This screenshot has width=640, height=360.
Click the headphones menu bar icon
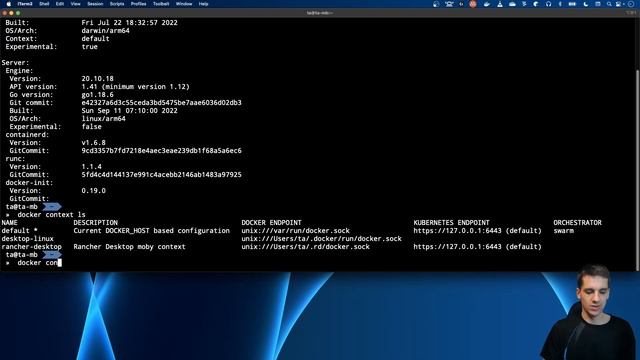click(548, 4)
